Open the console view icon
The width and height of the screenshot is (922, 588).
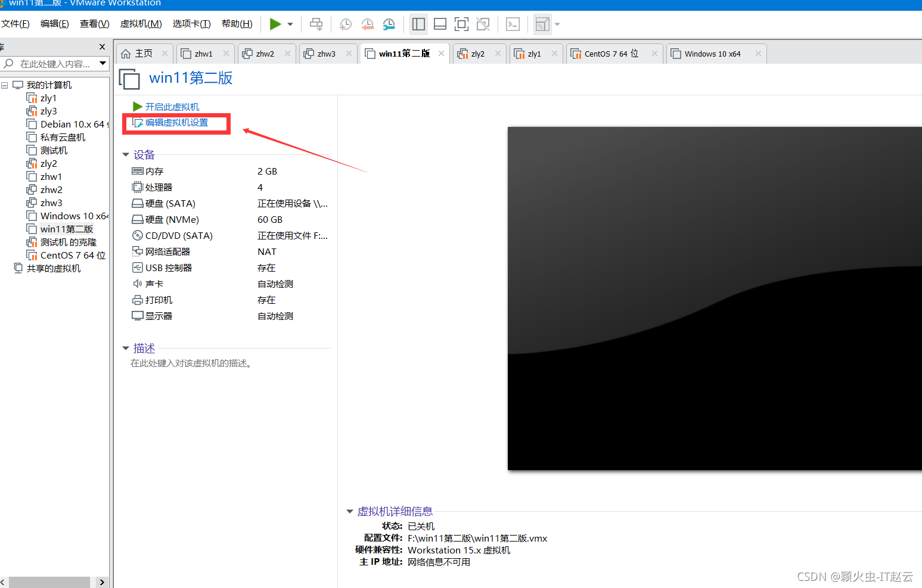click(x=513, y=24)
